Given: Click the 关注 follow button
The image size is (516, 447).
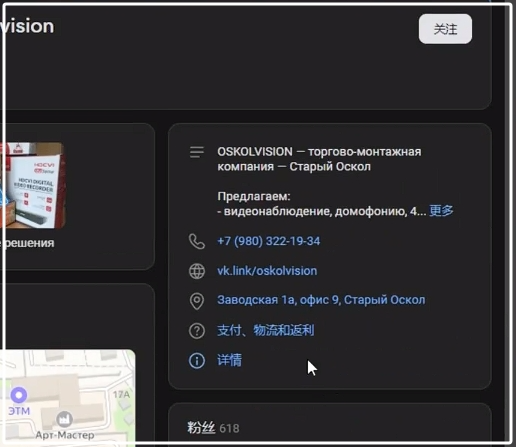Looking at the screenshot, I should (x=445, y=29).
